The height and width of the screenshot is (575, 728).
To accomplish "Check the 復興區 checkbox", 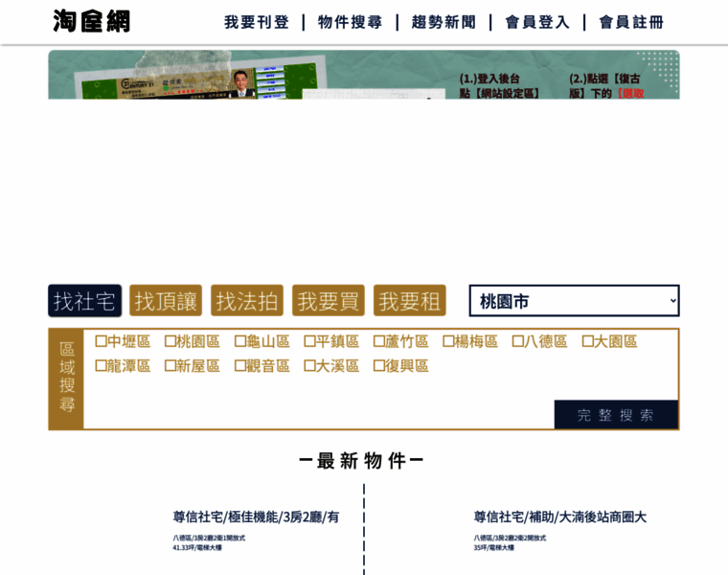I will 379,366.
